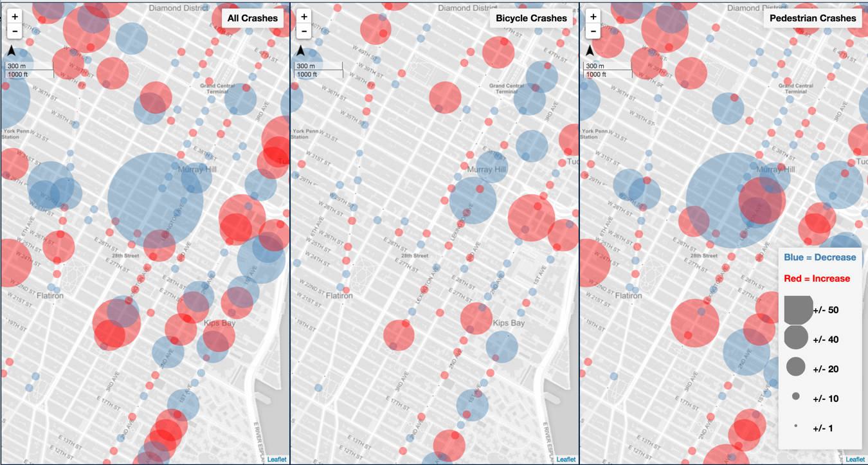This screenshot has width=868, height=465.
Task: Select blue circle below Murray Hill, Bicycle map
Action: tap(473, 200)
